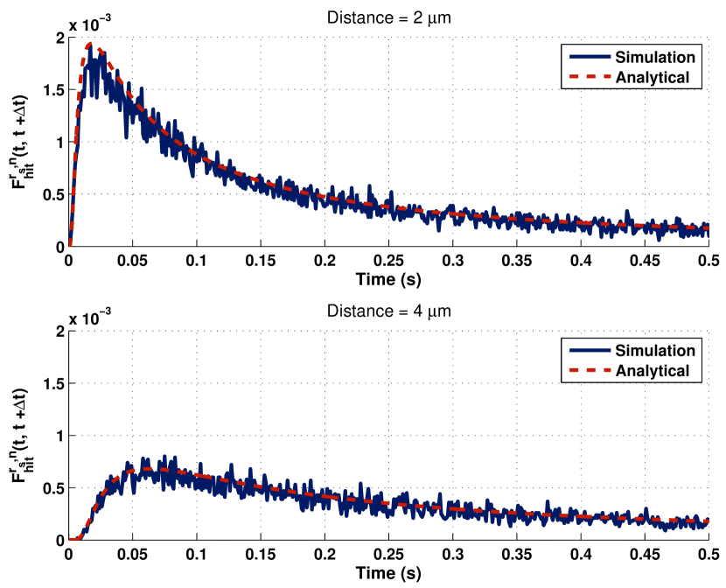This screenshot has width=726, height=588.
Task: Click y-axis tick '1.5' of bottom plot
Action: [x=54, y=384]
